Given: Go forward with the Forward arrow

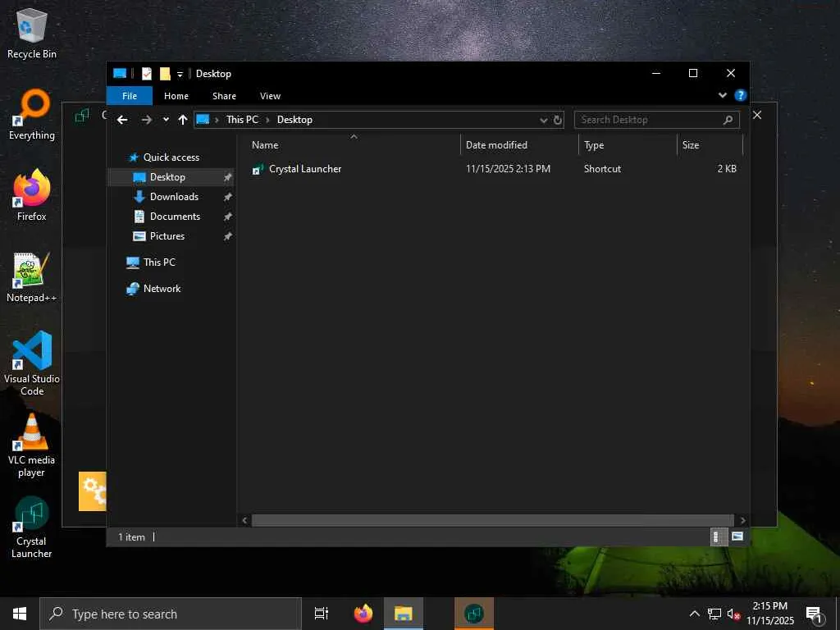Looking at the screenshot, I should coord(146,120).
